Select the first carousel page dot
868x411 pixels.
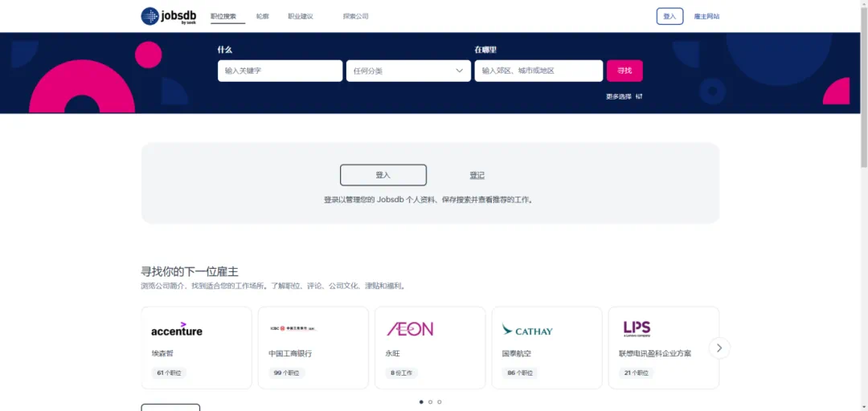(421, 401)
